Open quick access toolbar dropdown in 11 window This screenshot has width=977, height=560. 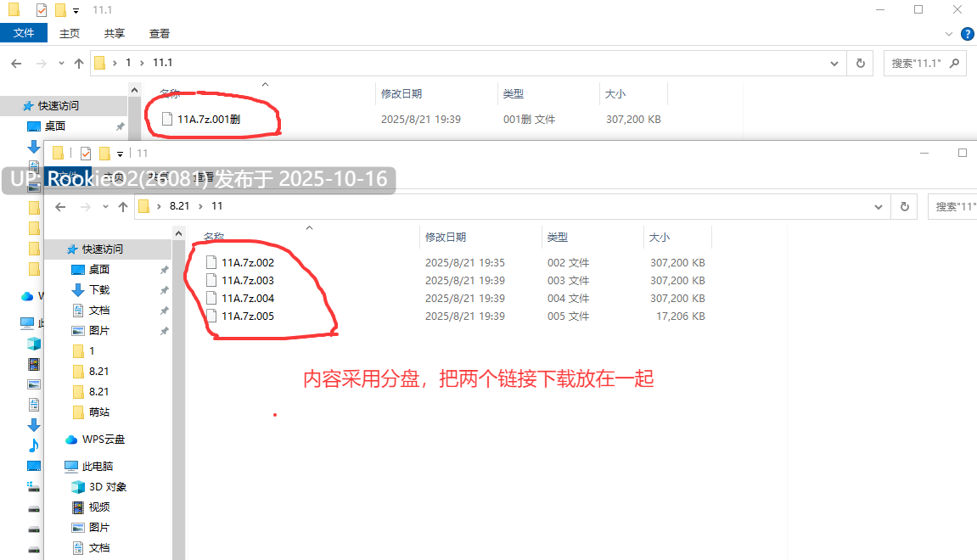121,154
